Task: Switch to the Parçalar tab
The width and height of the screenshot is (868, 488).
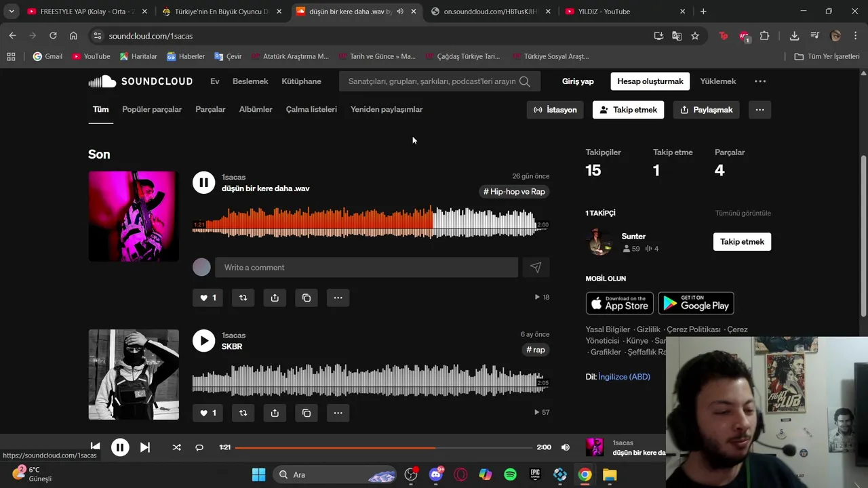Action: click(210, 109)
